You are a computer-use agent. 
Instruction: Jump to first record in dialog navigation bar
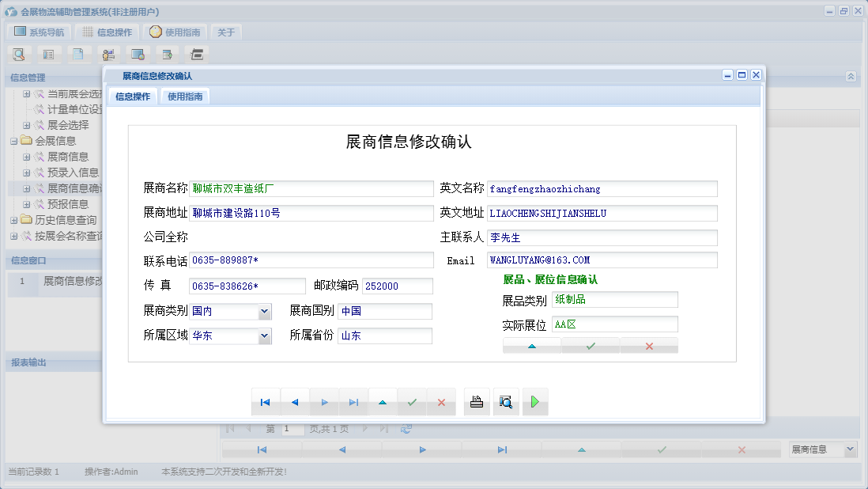tap(265, 402)
